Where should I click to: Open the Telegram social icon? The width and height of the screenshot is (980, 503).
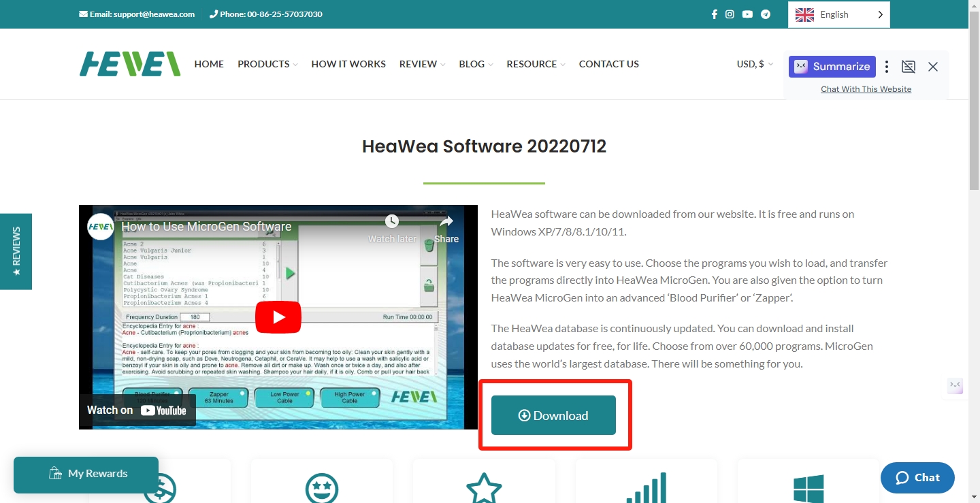766,14
